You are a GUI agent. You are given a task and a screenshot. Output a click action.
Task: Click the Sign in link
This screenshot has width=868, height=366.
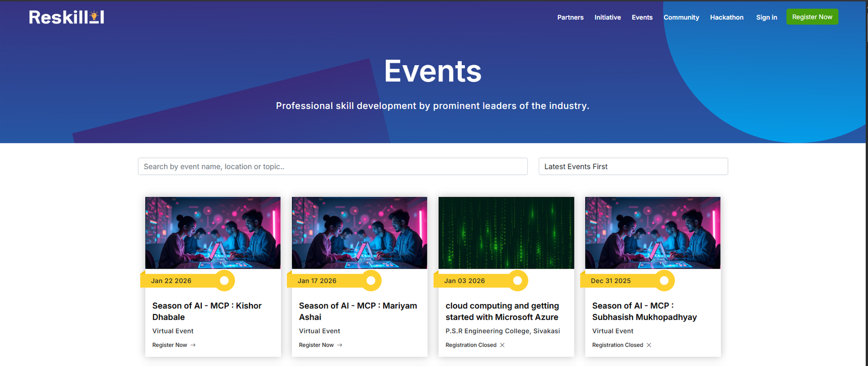[767, 17]
